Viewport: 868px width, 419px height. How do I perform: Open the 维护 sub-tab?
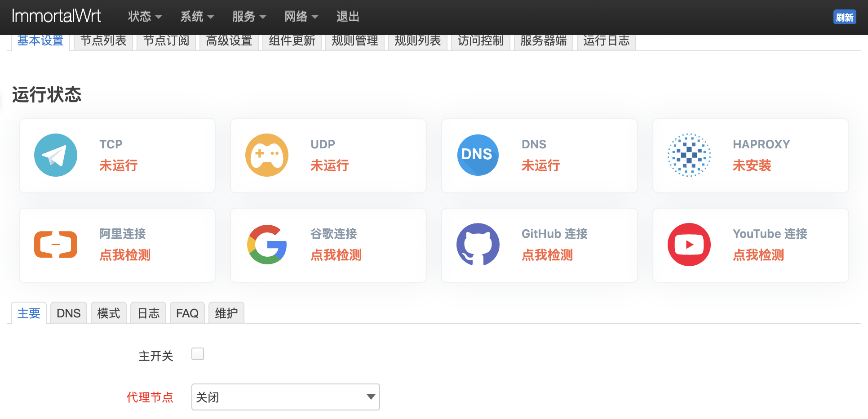click(x=226, y=313)
